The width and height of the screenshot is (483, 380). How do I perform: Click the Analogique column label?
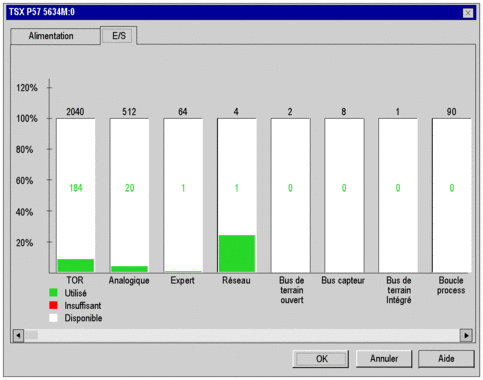[x=129, y=281]
